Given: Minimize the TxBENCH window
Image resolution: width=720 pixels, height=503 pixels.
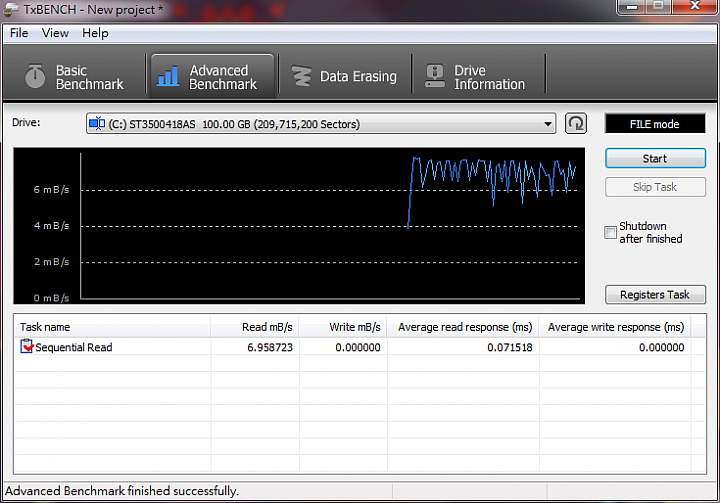Looking at the screenshot, I should tap(632, 6).
